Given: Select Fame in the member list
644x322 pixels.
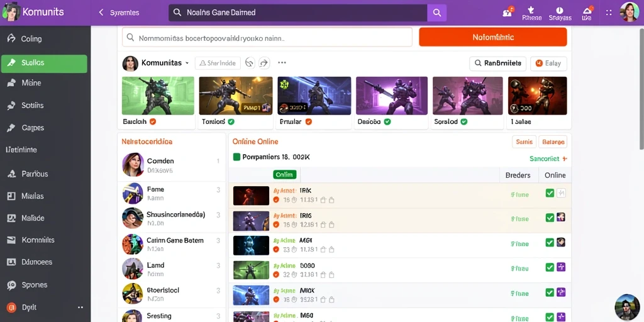Looking at the screenshot, I should click(172, 194).
